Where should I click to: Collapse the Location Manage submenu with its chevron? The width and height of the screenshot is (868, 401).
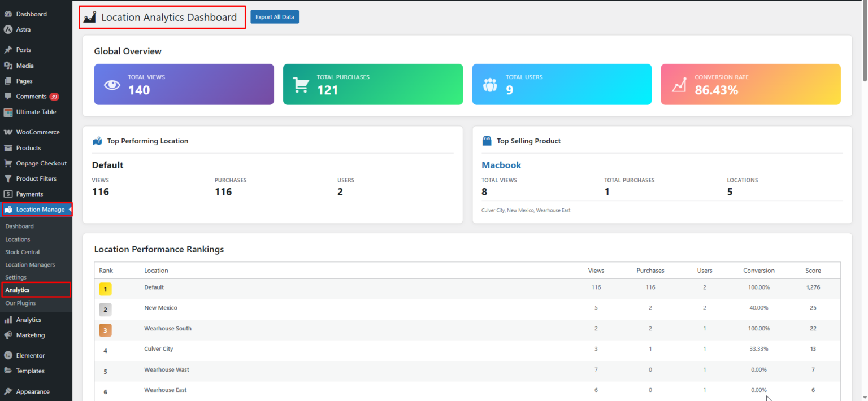pyautogui.click(x=69, y=209)
